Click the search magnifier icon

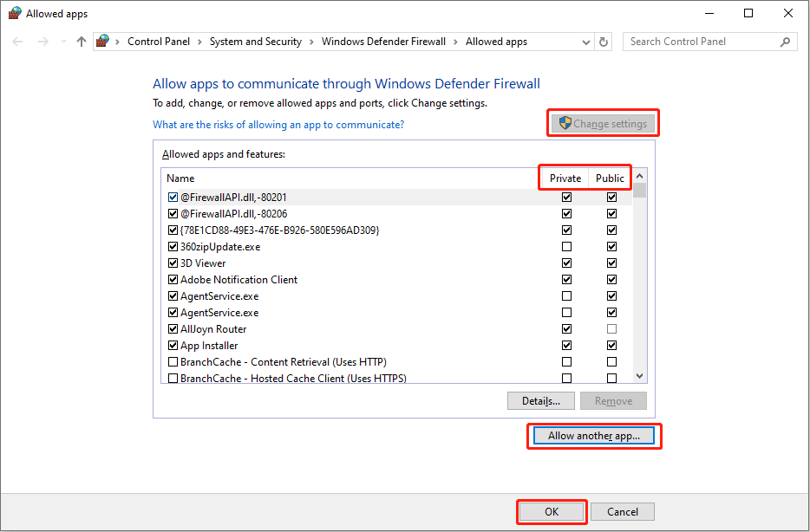click(x=785, y=42)
